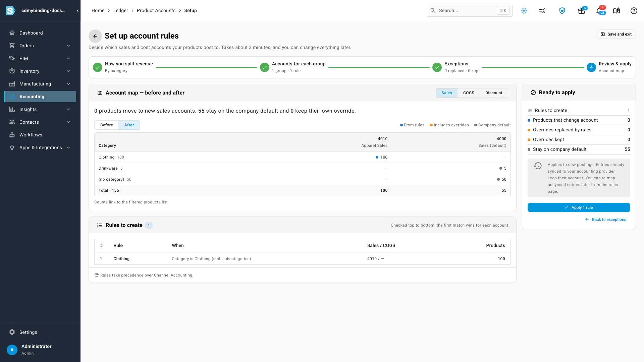Screen dimensions: 644x362
Task: Go to the Exceptions step
Action: tap(456, 67)
